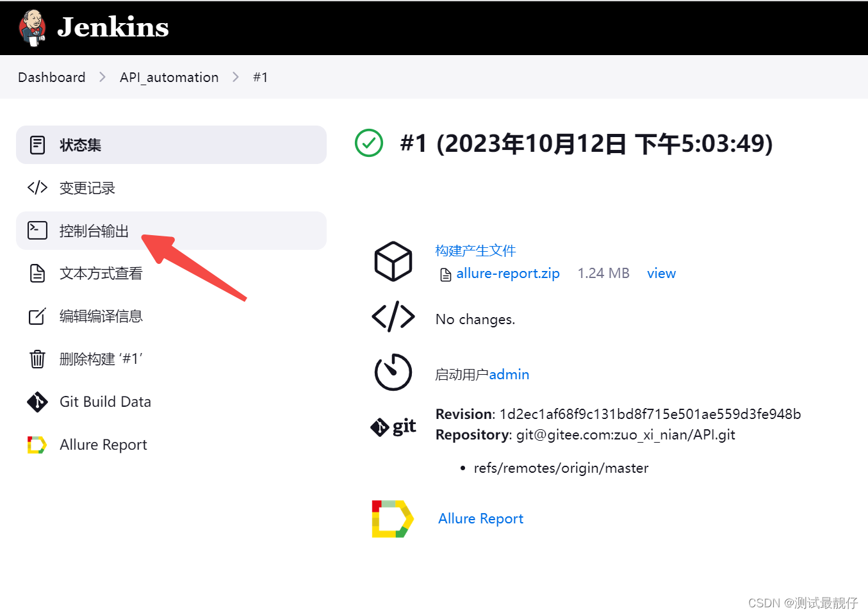
Task: Select the 状态集 sidebar item
Action: (x=171, y=145)
